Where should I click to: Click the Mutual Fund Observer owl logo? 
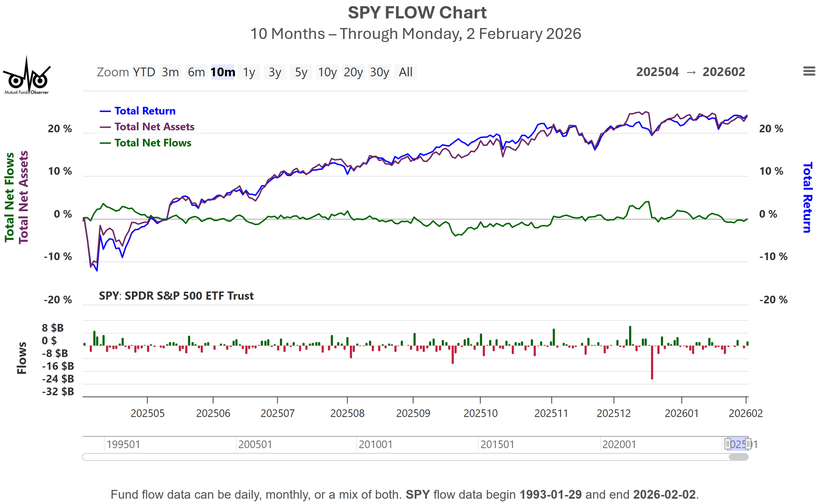tap(27, 76)
